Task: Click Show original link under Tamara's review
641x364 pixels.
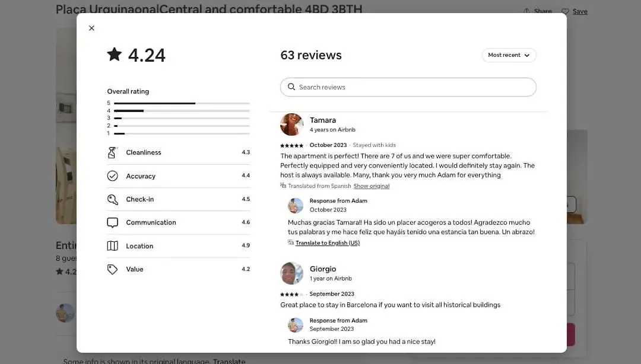Action: click(371, 186)
